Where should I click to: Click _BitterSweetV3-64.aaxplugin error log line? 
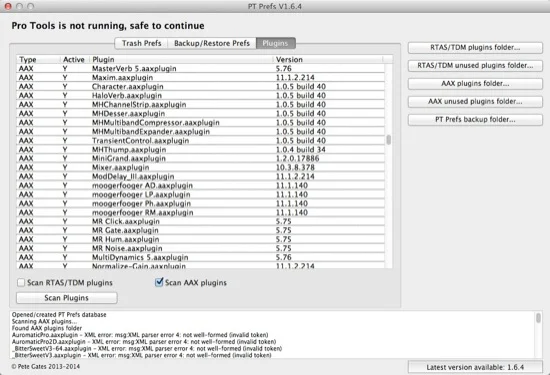[x=147, y=348]
